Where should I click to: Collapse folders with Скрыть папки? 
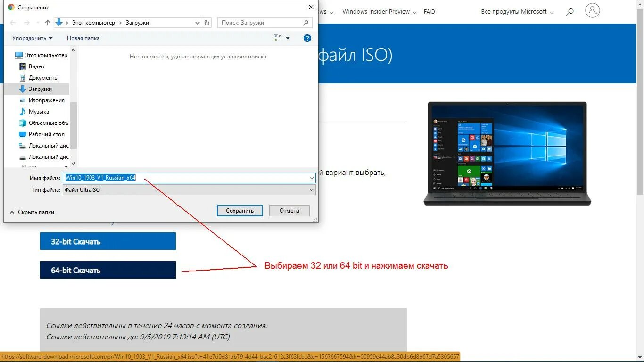click(x=32, y=212)
